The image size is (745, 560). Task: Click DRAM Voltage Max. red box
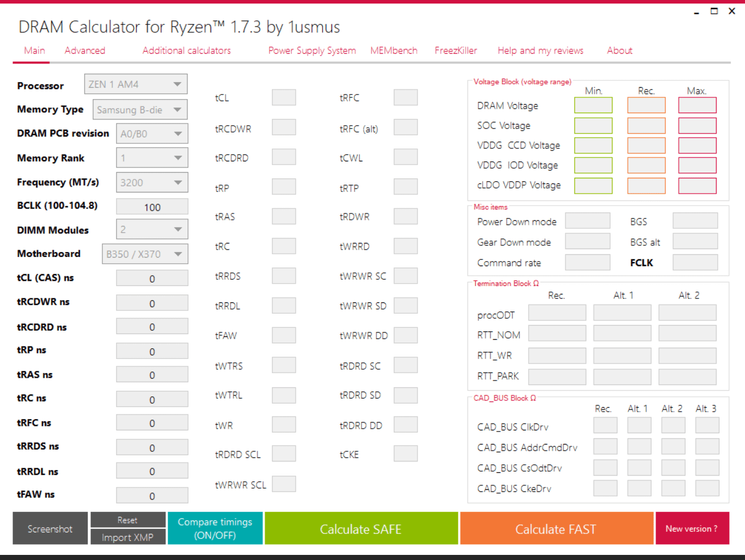coord(697,105)
